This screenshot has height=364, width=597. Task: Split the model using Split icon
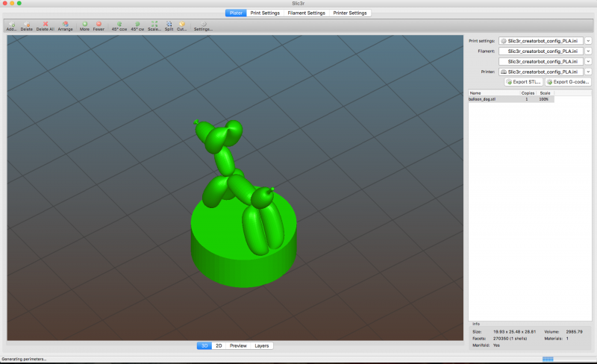coord(169,26)
